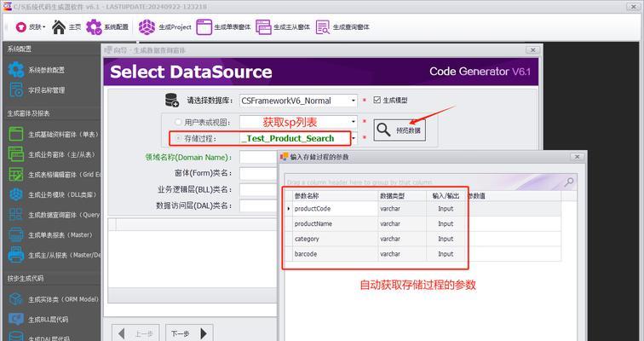Expand the CSFrameworkV6_Normal database dropdown
This screenshot has height=341, width=644.
coord(353,101)
